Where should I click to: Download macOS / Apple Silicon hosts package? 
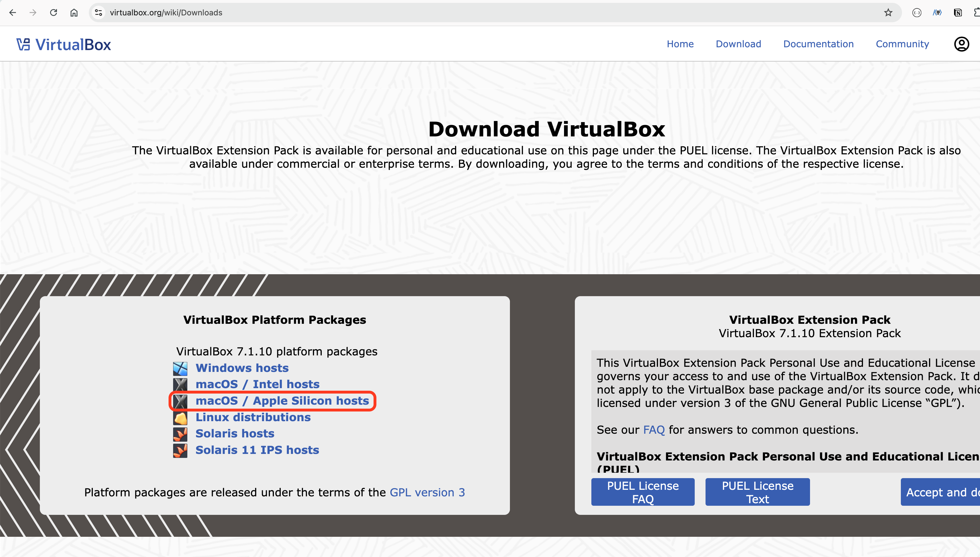[282, 401]
